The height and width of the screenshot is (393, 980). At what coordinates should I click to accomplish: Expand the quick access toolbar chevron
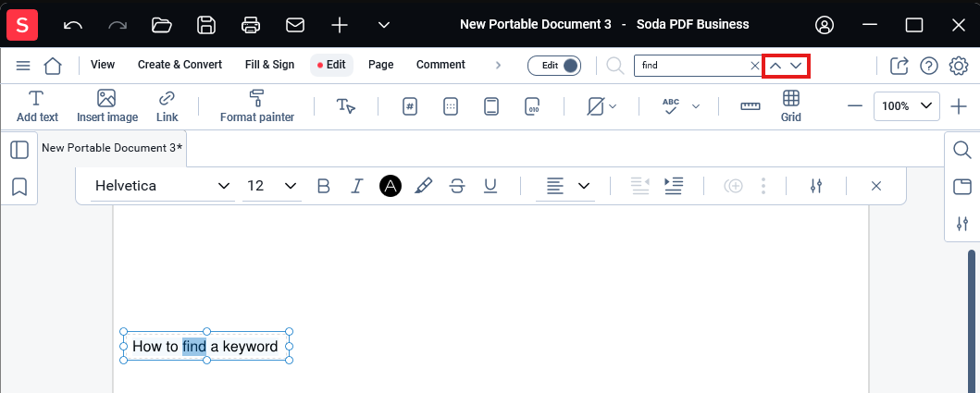tap(384, 25)
